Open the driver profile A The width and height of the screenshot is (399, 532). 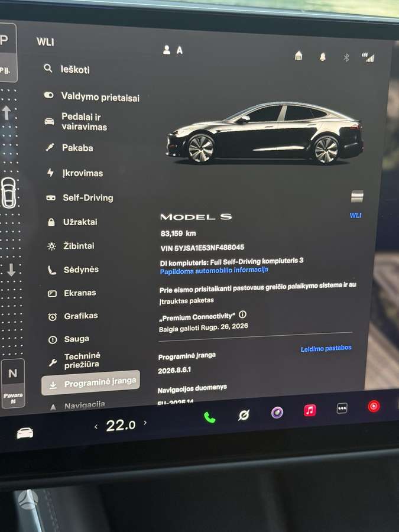click(x=173, y=50)
